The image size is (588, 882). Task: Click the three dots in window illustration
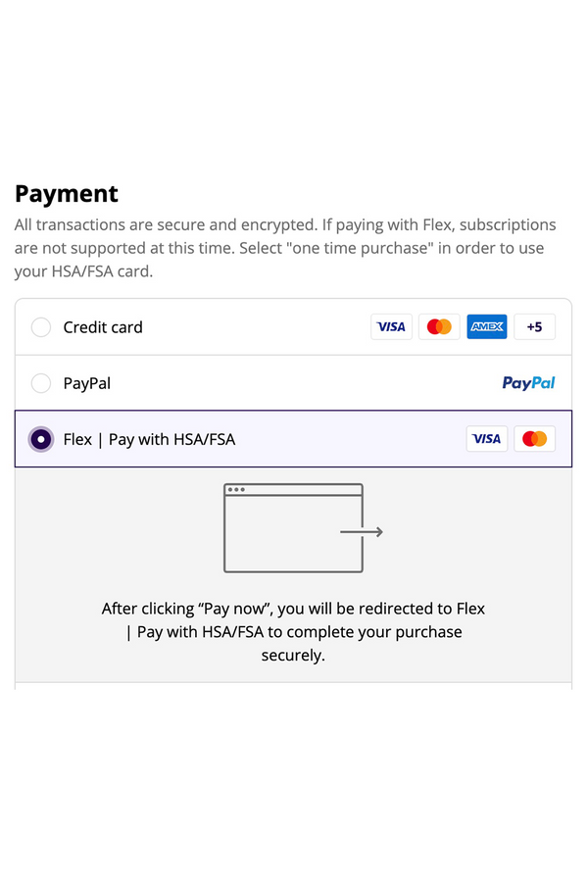click(x=235, y=489)
